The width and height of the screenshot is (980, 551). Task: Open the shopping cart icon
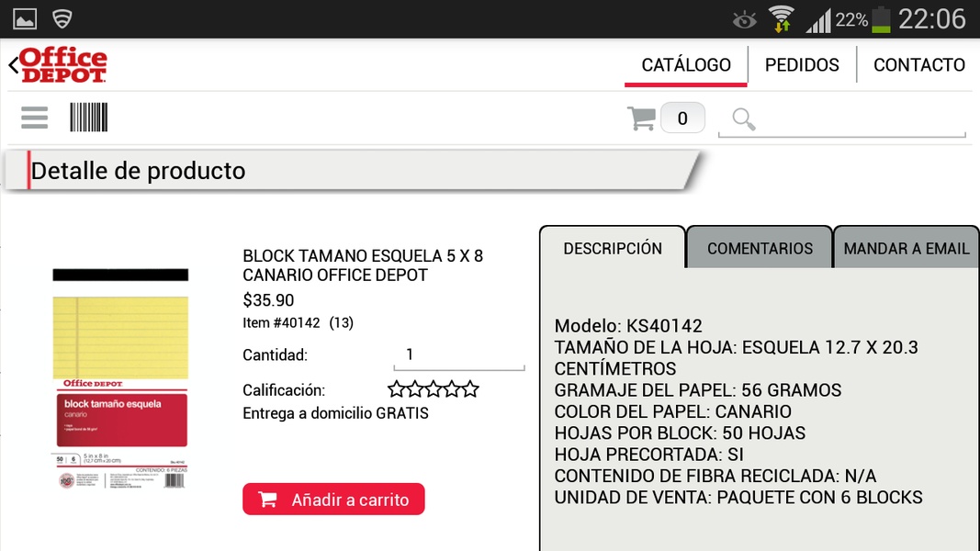(x=641, y=118)
